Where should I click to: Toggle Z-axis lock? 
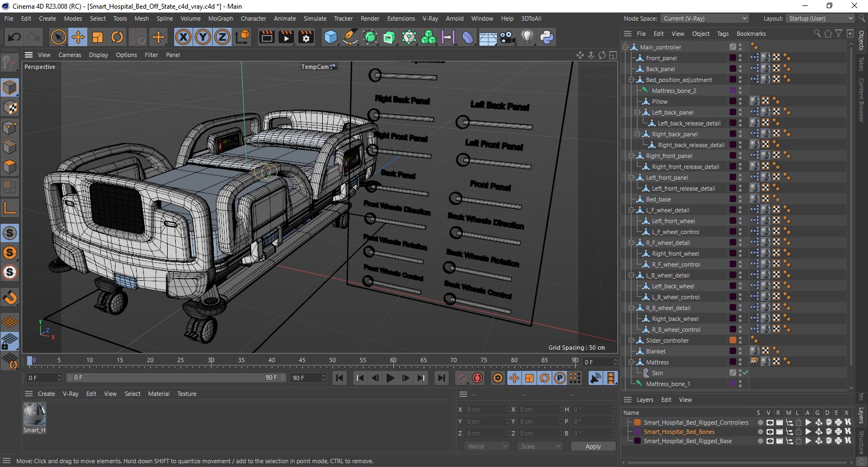pyautogui.click(x=222, y=37)
